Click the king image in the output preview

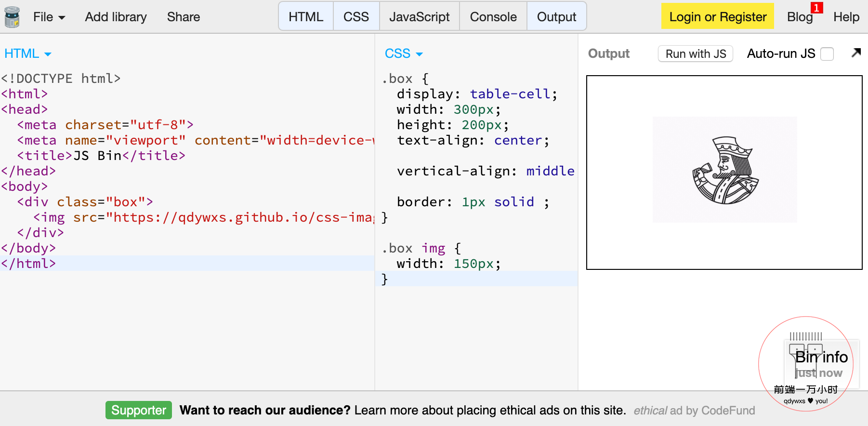coord(725,170)
